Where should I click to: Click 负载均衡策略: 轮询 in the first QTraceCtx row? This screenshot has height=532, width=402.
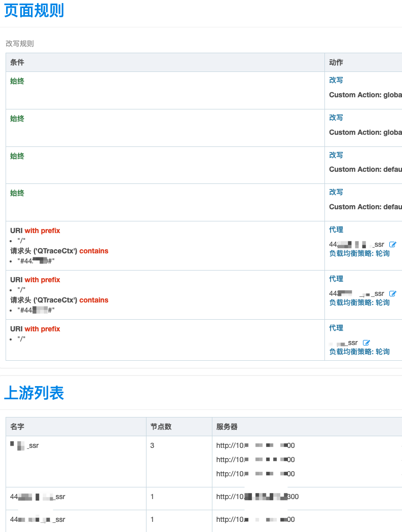[x=359, y=253]
